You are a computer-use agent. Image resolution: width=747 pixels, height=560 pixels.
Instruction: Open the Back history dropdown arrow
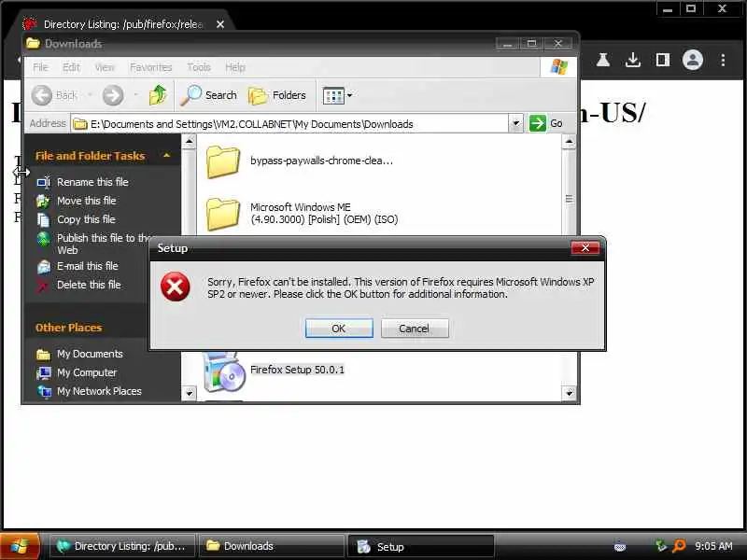90,95
